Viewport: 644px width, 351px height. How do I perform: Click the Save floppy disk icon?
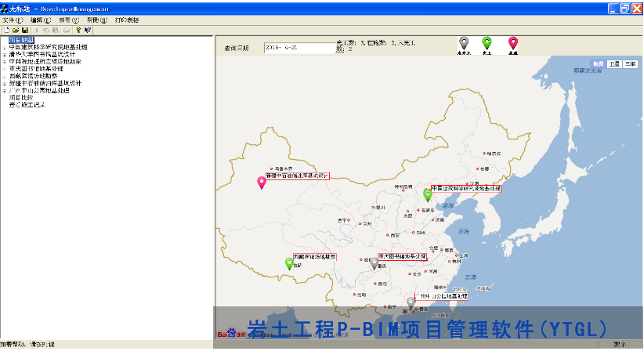coord(24,30)
